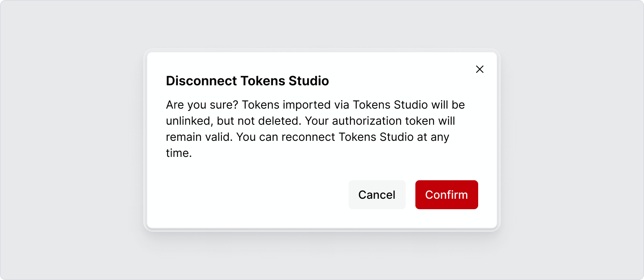Click the Confirm label text inside the red button

pyautogui.click(x=446, y=195)
